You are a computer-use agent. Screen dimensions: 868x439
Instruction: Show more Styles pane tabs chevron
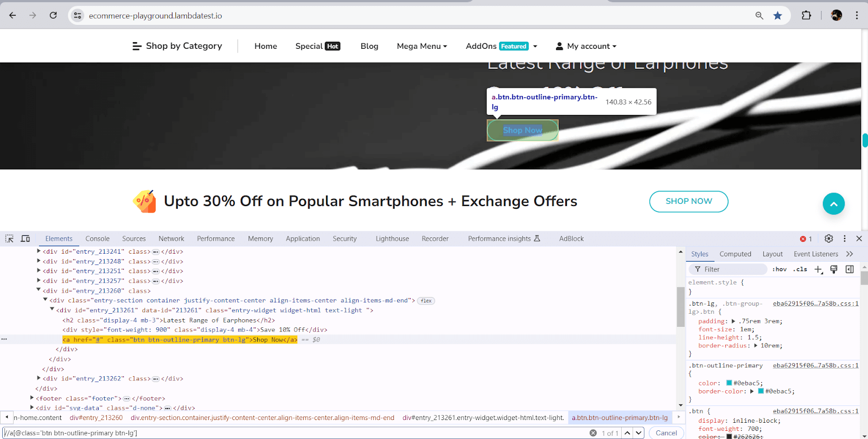pyautogui.click(x=850, y=254)
